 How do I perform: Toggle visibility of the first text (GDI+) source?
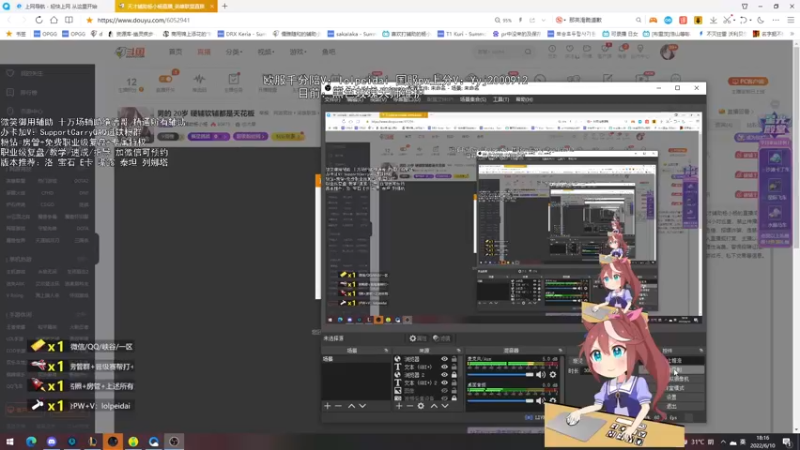tap(444, 367)
